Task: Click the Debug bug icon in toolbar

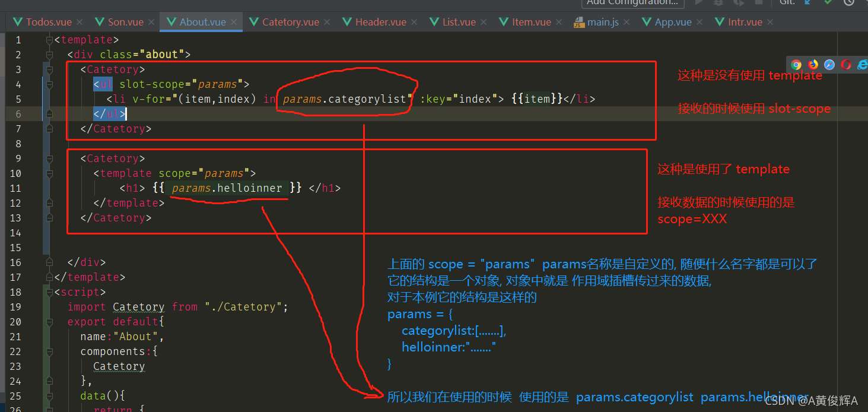Action: pyautogui.click(x=718, y=2)
